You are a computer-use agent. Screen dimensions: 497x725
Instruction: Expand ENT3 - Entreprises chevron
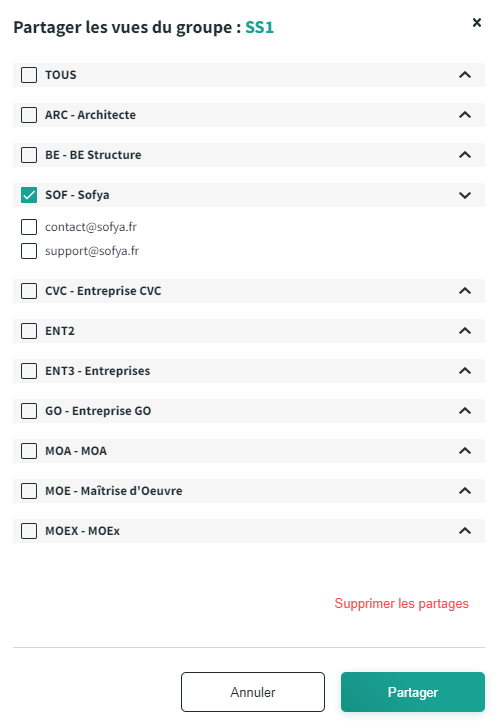point(465,371)
